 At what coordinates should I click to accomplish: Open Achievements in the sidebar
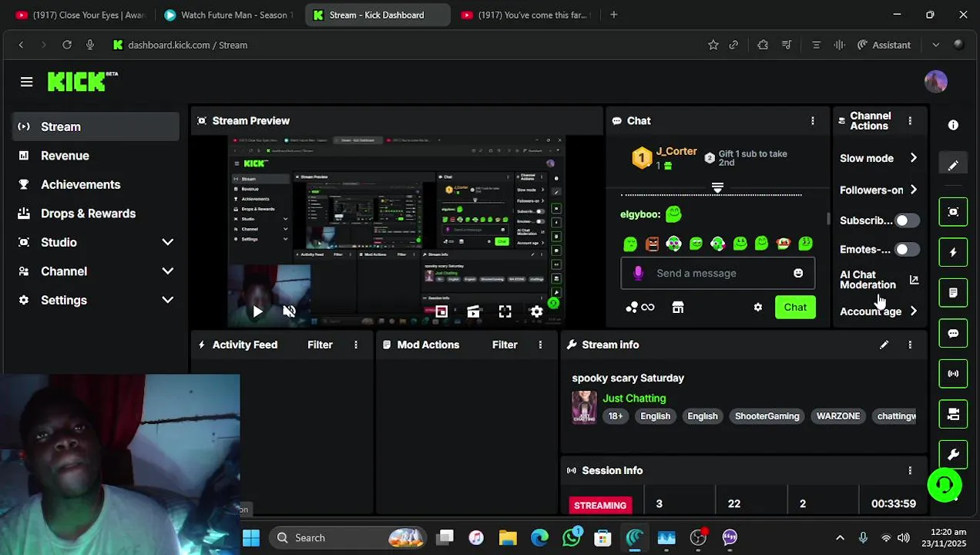point(96,184)
